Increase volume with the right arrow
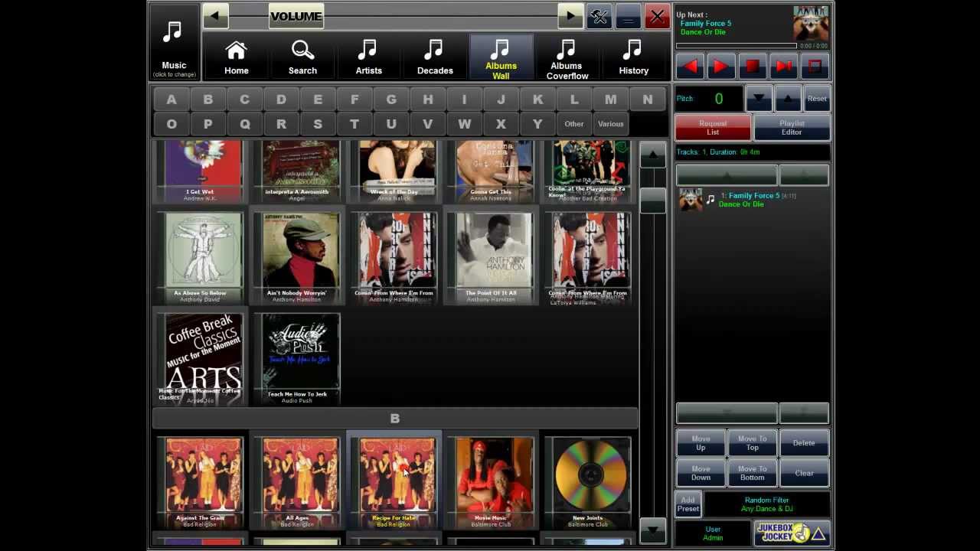 point(570,16)
